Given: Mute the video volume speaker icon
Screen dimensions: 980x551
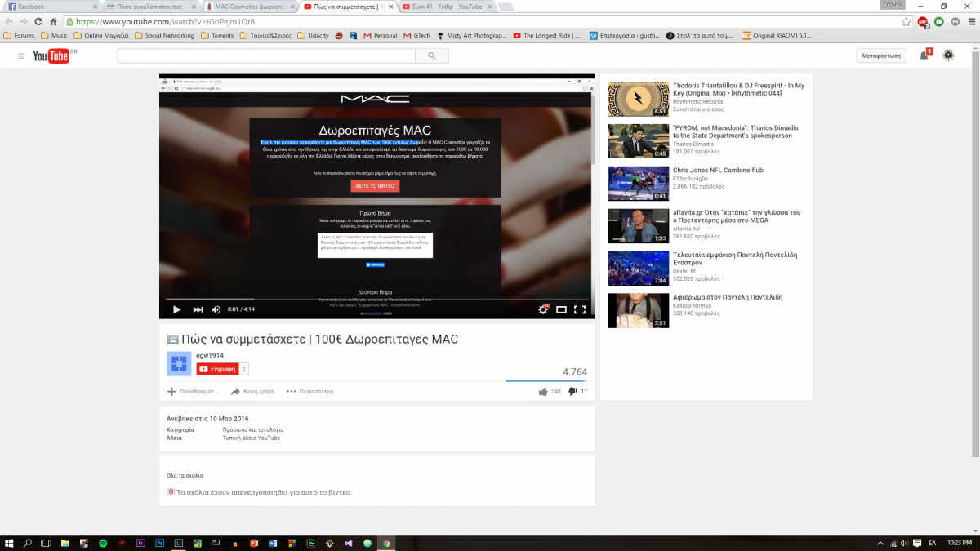Looking at the screenshot, I should [217, 309].
